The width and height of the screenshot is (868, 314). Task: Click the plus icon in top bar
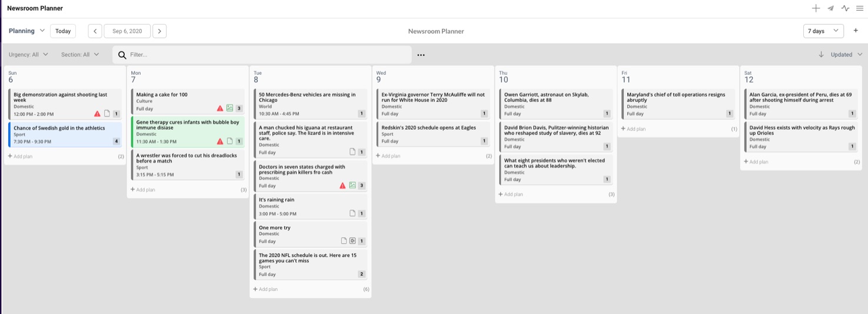coord(816,8)
